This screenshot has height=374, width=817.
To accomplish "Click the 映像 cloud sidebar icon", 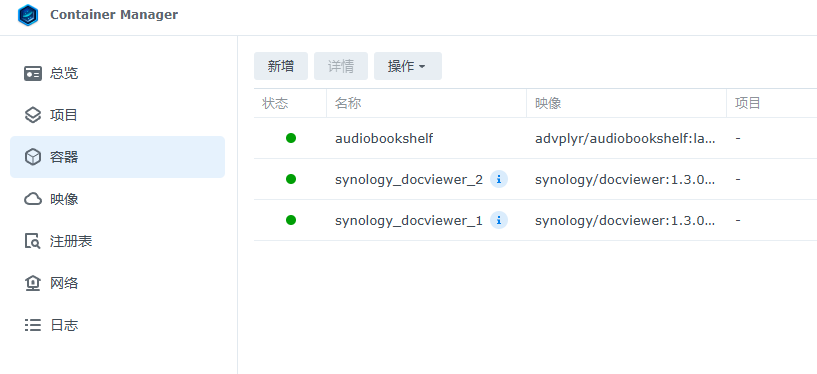I will pyautogui.click(x=33, y=199).
